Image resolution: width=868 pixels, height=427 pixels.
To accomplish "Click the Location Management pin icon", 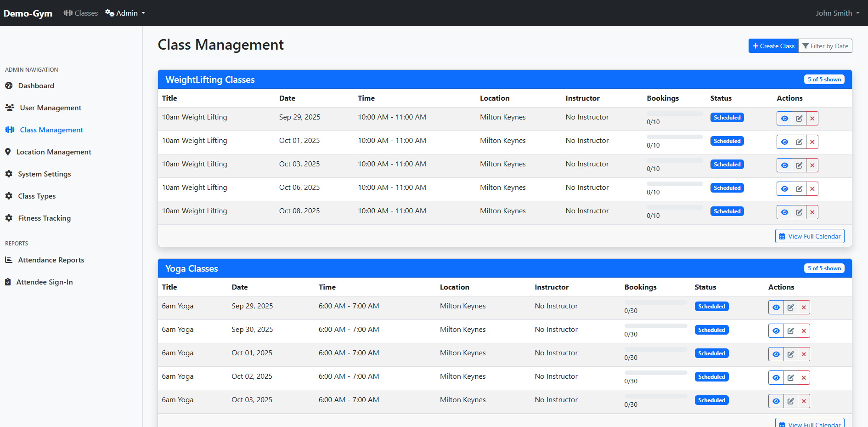I will pos(8,152).
